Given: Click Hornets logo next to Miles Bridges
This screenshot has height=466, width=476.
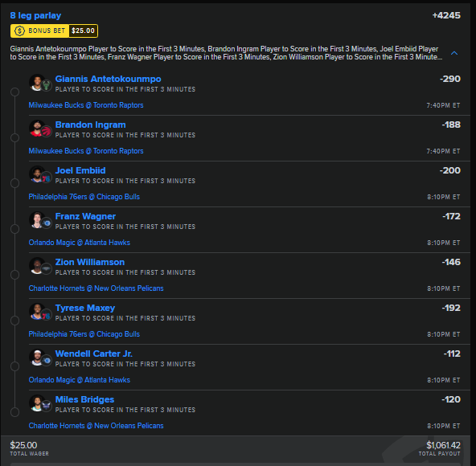Looking at the screenshot, I should (46, 406).
